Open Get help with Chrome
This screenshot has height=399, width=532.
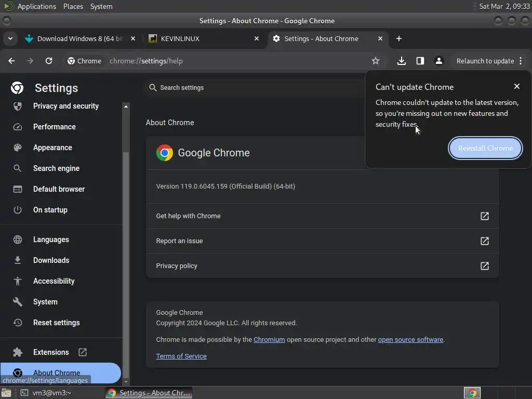click(x=322, y=216)
